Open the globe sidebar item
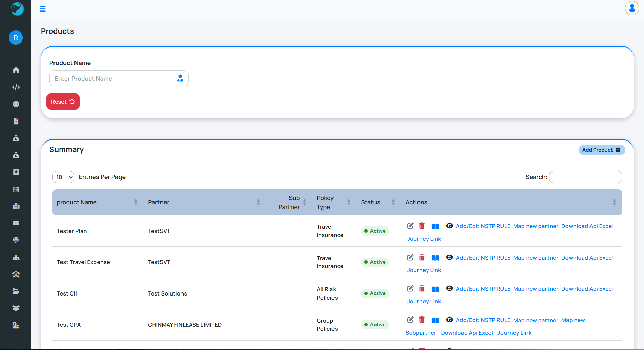The height and width of the screenshot is (350, 644). tap(16, 104)
